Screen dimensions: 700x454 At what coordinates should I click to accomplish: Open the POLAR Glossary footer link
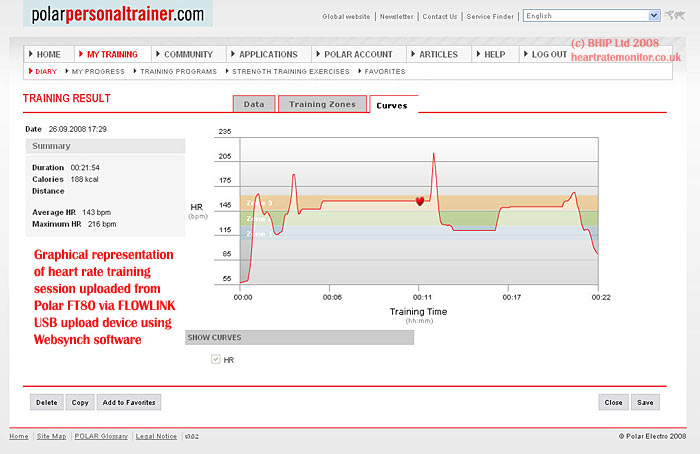(101, 436)
